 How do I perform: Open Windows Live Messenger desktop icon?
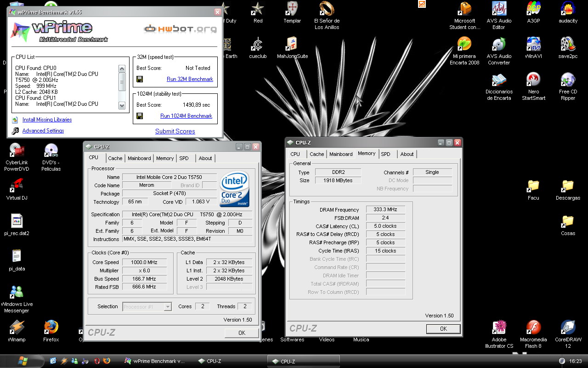[17, 299]
